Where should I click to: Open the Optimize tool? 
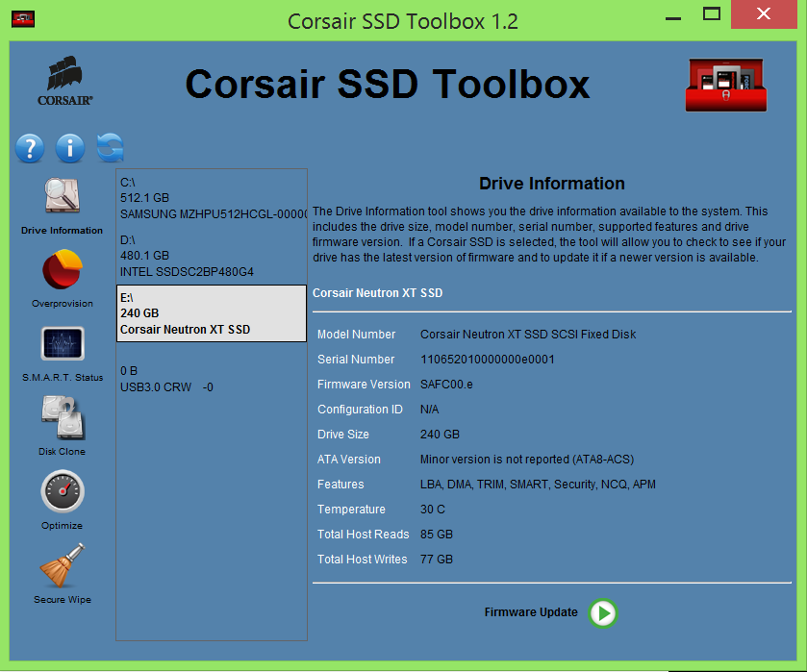(x=63, y=493)
